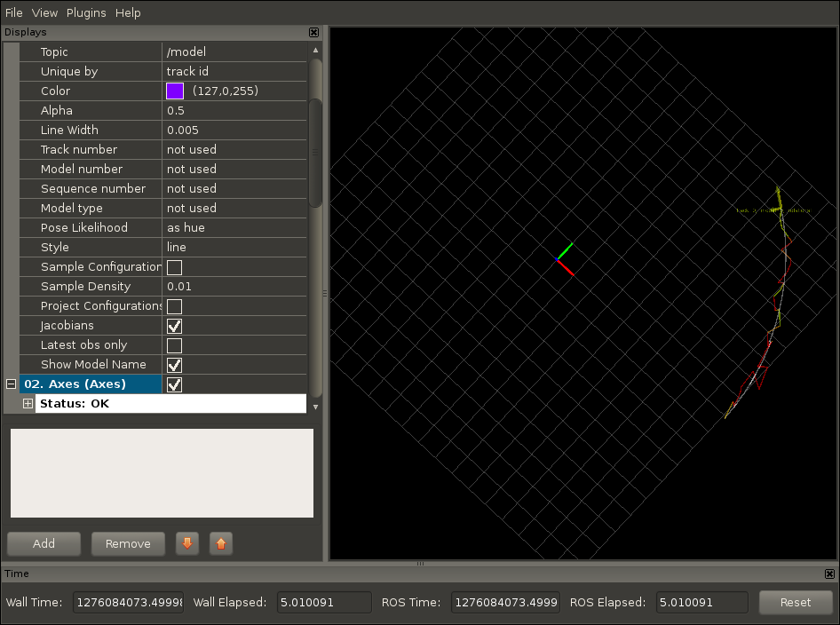Close the Time panel with its X icon

[x=829, y=574]
